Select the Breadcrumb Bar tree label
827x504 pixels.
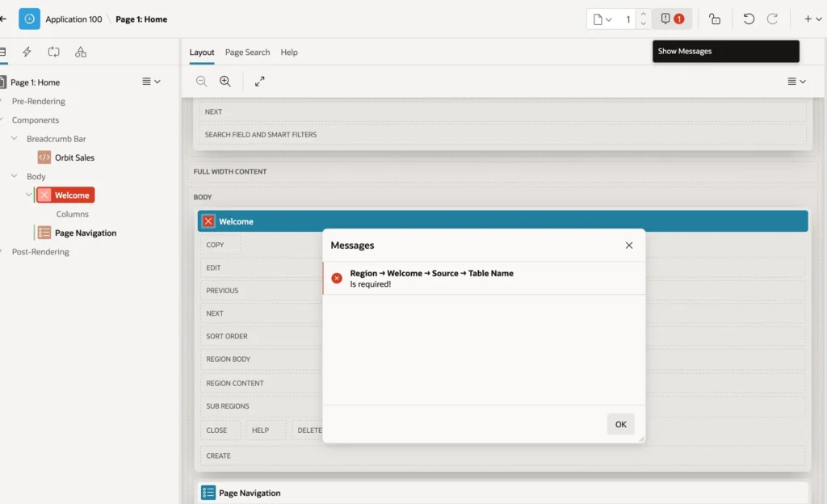click(x=57, y=139)
